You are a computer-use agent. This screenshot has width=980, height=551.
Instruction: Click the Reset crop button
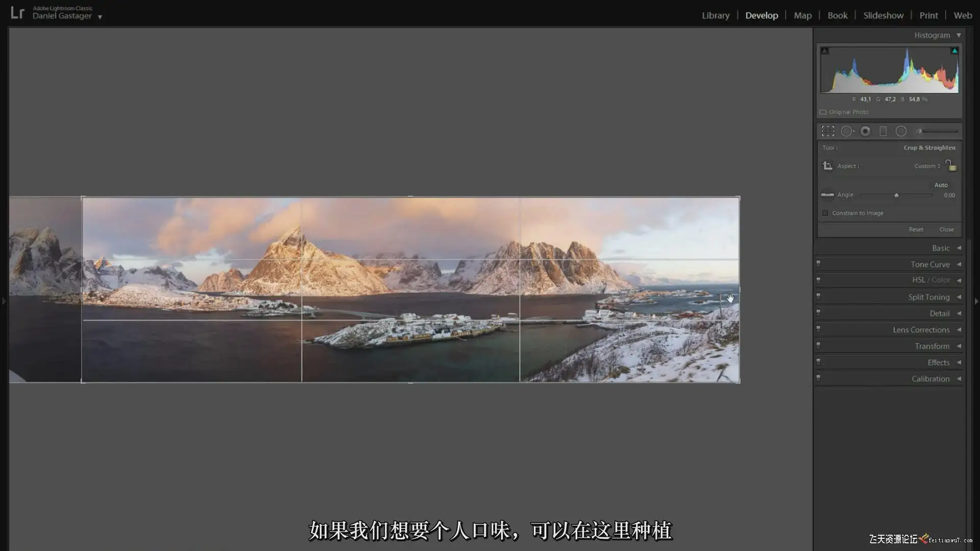pos(916,230)
